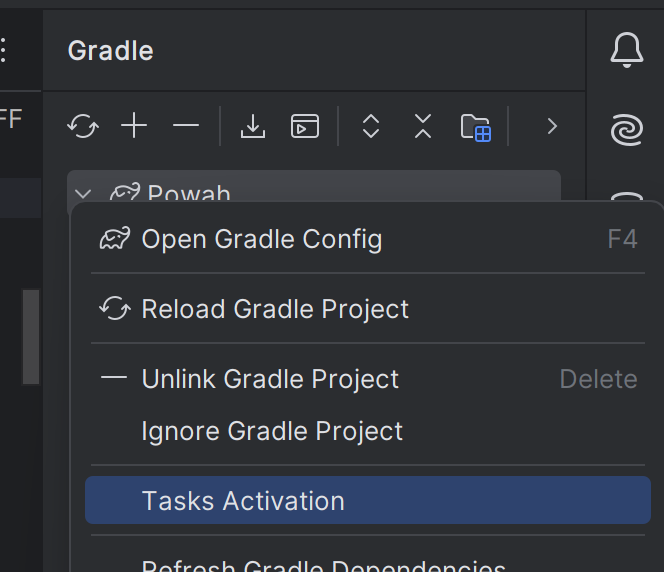The width and height of the screenshot is (664, 572).
Task: Click the minus icon in Gradle toolbar
Action: [186, 126]
